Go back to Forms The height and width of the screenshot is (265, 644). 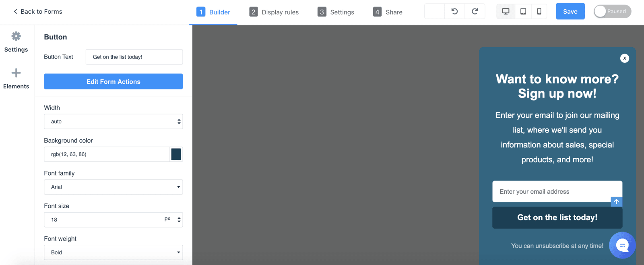point(38,11)
